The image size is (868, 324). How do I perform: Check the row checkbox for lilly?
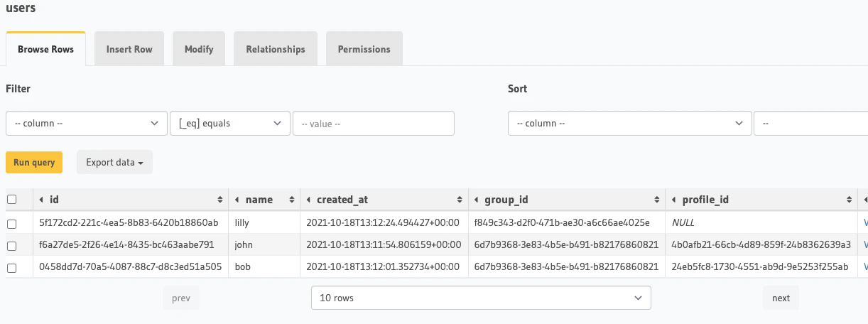pyautogui.click(x=11, y=223)
